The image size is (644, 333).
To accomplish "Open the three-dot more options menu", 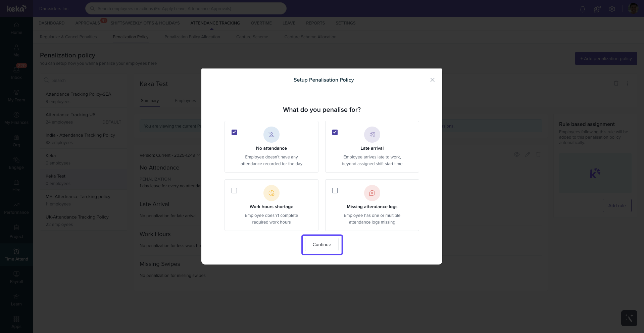I will tap(627, 83).
